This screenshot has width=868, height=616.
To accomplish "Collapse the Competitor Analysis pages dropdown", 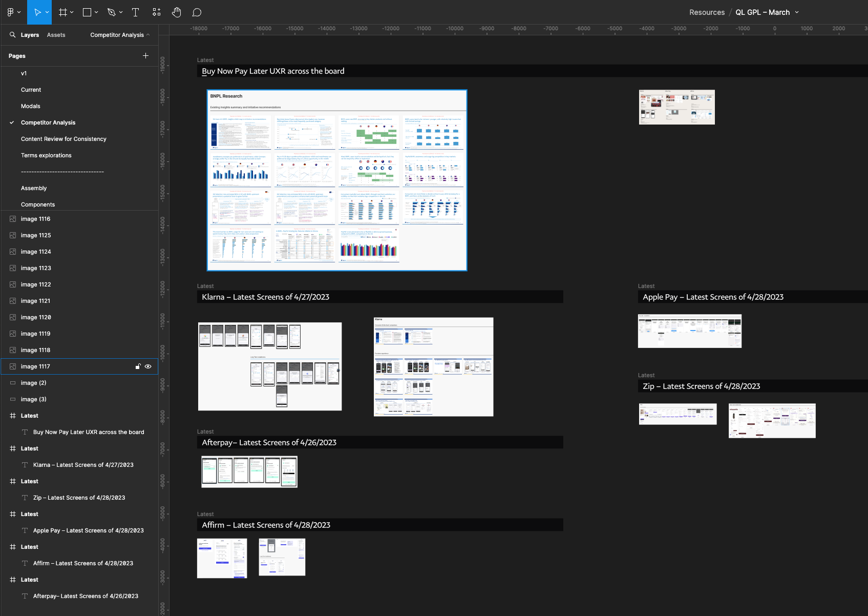I will coord(120,35).
